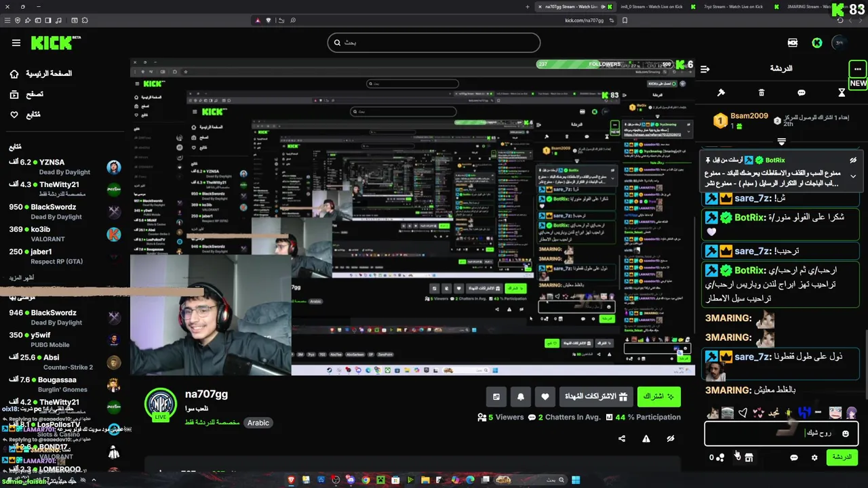
Task: Click the hourglass slow-mode icon
Action: point(842,92)
